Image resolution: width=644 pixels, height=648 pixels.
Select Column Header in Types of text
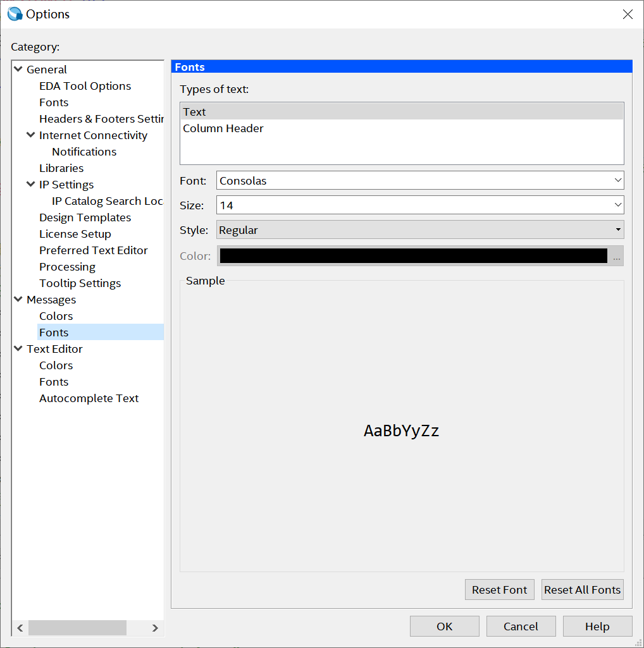tap(223, 128)
